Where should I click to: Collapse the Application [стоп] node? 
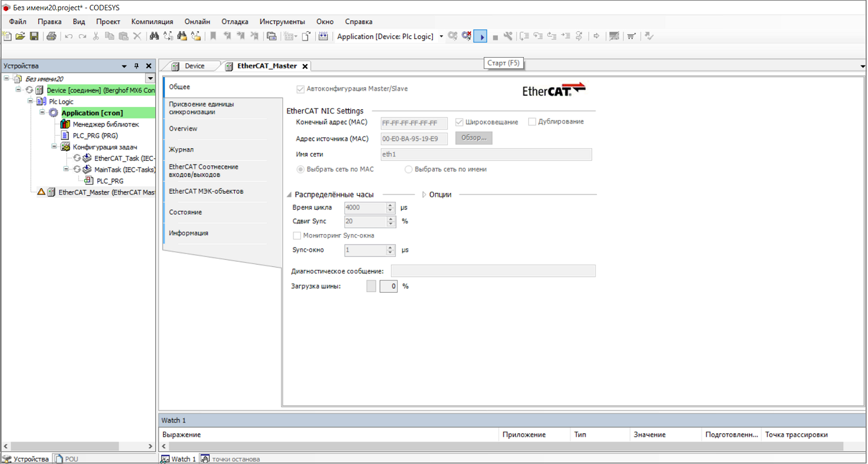pyautogui.click(x=42, y=112)
